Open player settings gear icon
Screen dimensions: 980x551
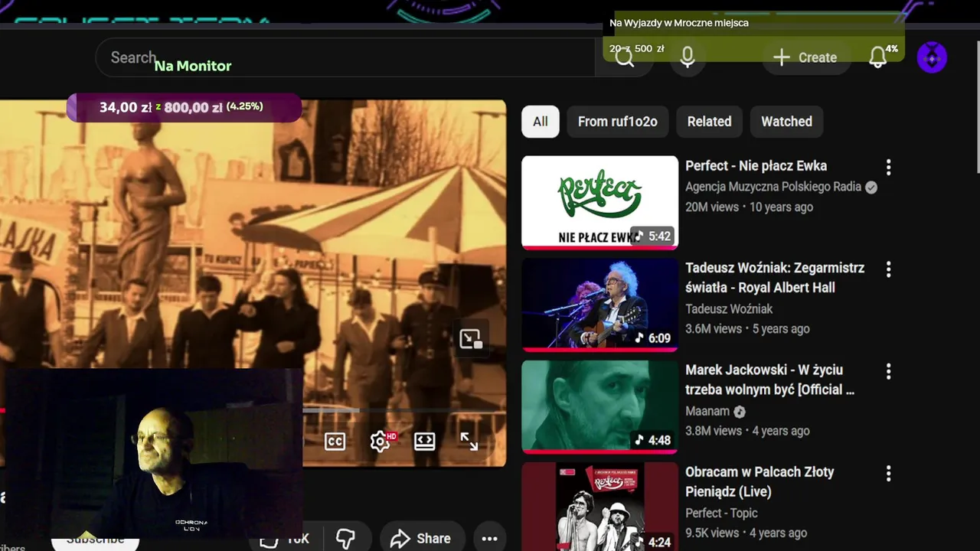pos(381,442)
